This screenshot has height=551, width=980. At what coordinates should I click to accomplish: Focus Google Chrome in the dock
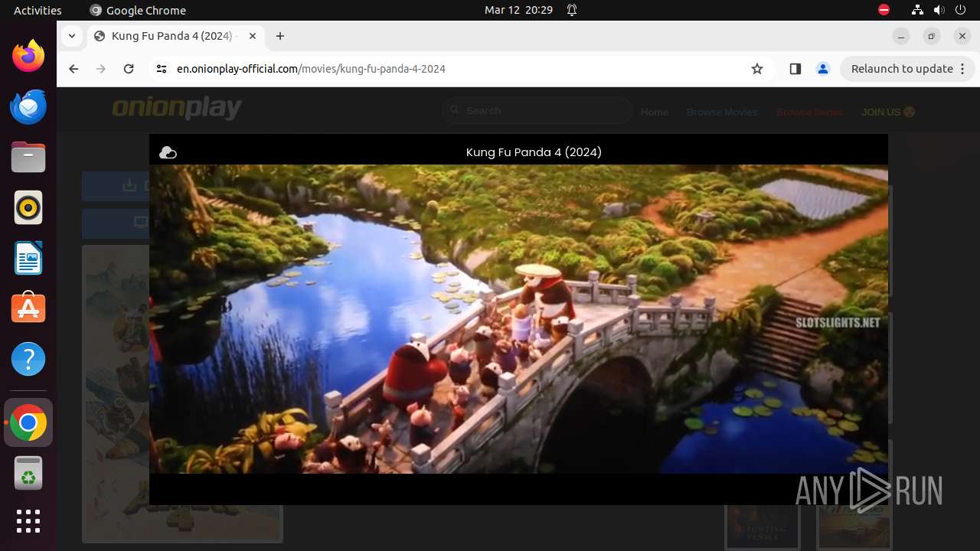tap(28, 422)
